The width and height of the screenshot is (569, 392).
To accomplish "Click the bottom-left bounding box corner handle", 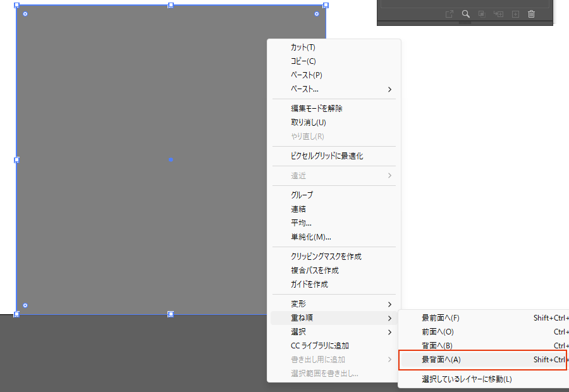I will pos(16,314).
